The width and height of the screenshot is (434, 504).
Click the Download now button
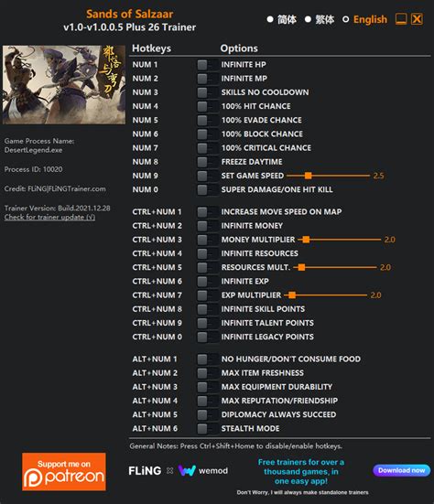[x=402, y=470]
